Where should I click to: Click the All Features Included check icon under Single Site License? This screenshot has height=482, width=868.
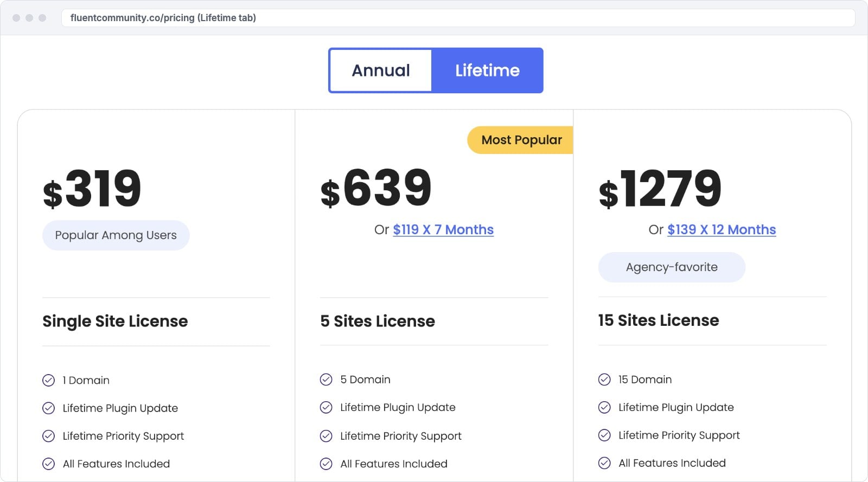tap(49, 464)
